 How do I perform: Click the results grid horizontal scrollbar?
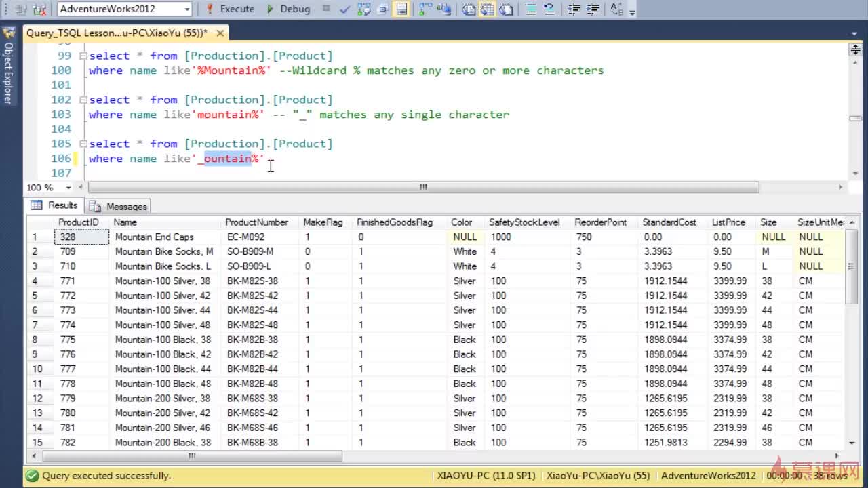(192, 456)
